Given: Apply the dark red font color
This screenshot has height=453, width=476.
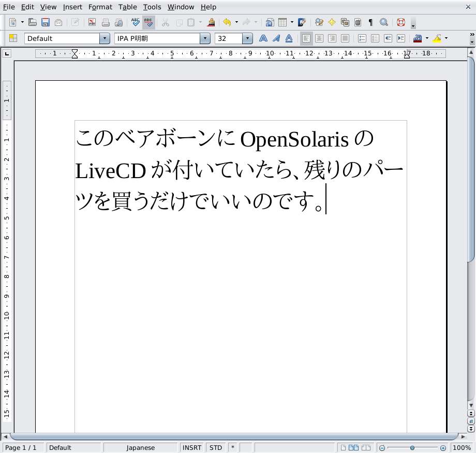Looking at the screenshot, I should coord(418,38).
